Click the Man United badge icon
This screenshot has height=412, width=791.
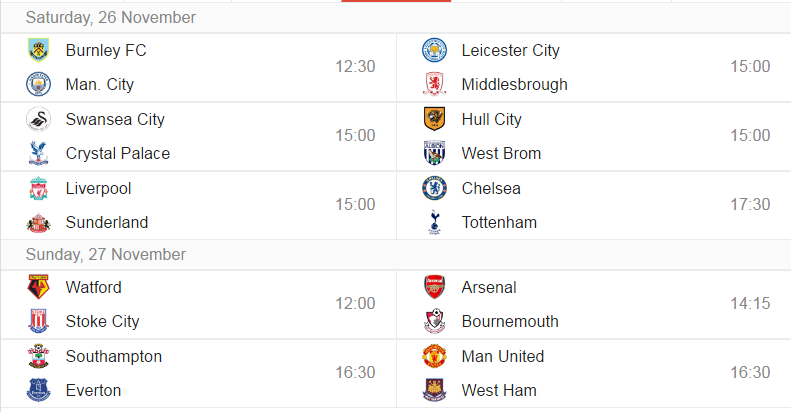[434, 356]
